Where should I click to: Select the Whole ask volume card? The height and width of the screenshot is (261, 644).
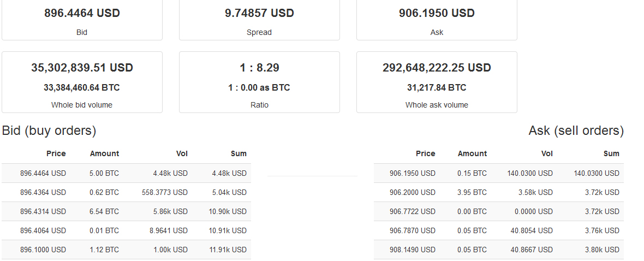(x=437, y=82)
